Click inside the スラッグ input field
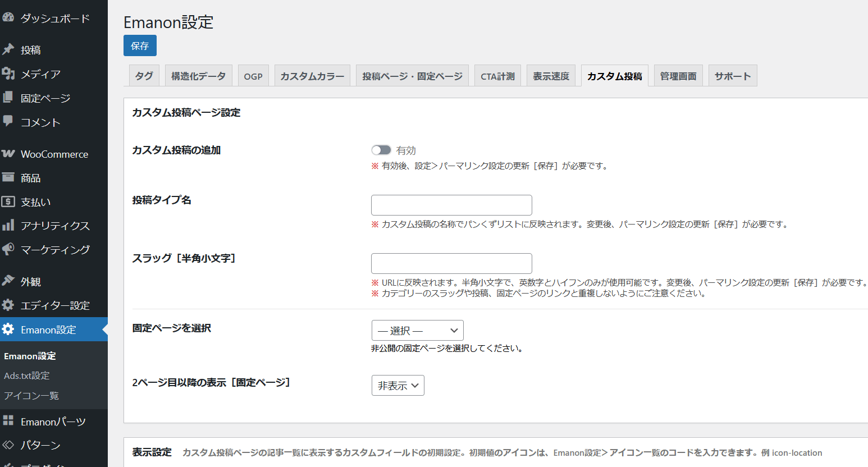Viewport: 868px width, 467px height. pyautogui.click(x=451, y=263)
